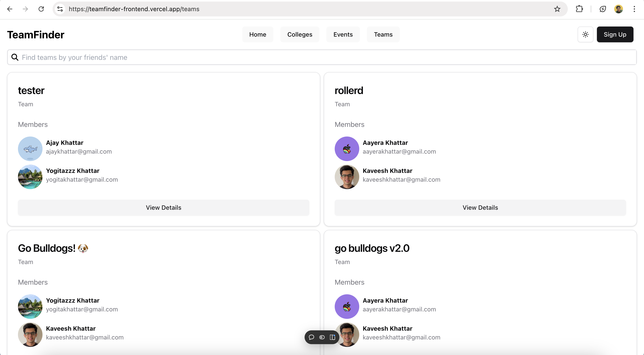Open browser extensions puzzle icon
The image size is (644, 355).
point(579,9)
